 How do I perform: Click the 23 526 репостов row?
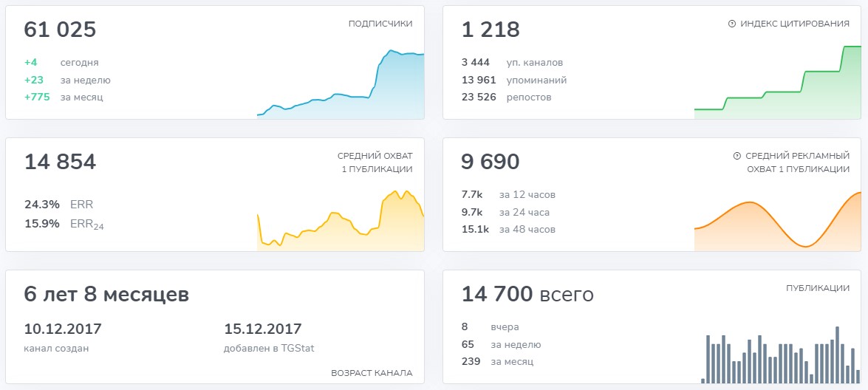[x=507, y=97]
